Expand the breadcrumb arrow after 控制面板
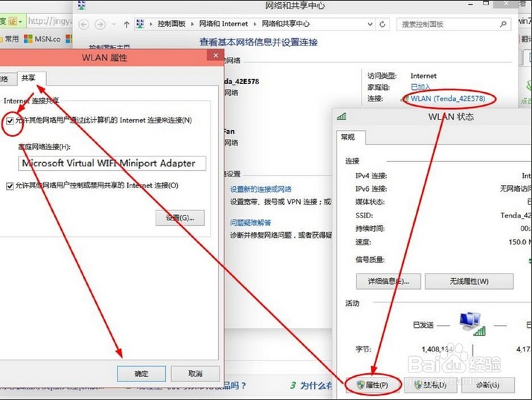The width and height of the screenshot is (532, 400). (x=193, y=24)
